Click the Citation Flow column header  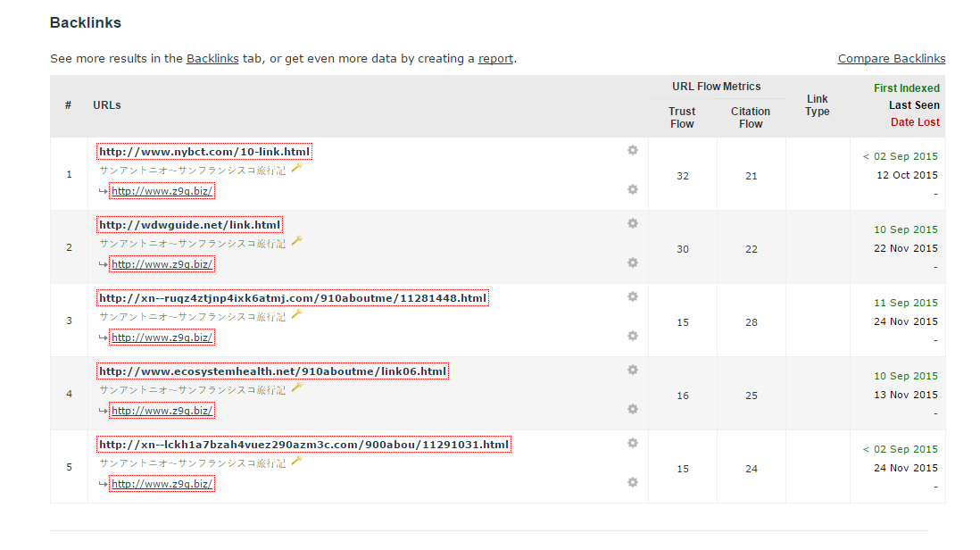pyautogui.click(x=751, y=118)
